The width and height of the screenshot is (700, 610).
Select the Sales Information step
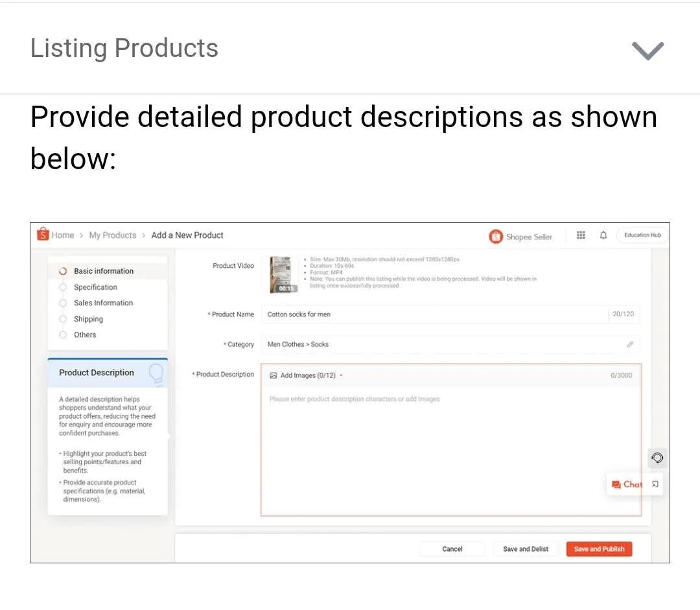coord(103,303)
